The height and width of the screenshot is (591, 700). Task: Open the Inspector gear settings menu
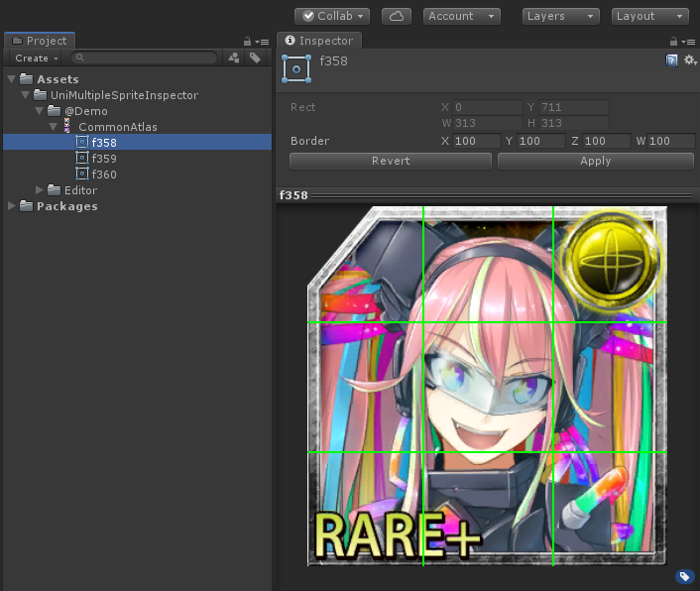[x=690, y=59]
